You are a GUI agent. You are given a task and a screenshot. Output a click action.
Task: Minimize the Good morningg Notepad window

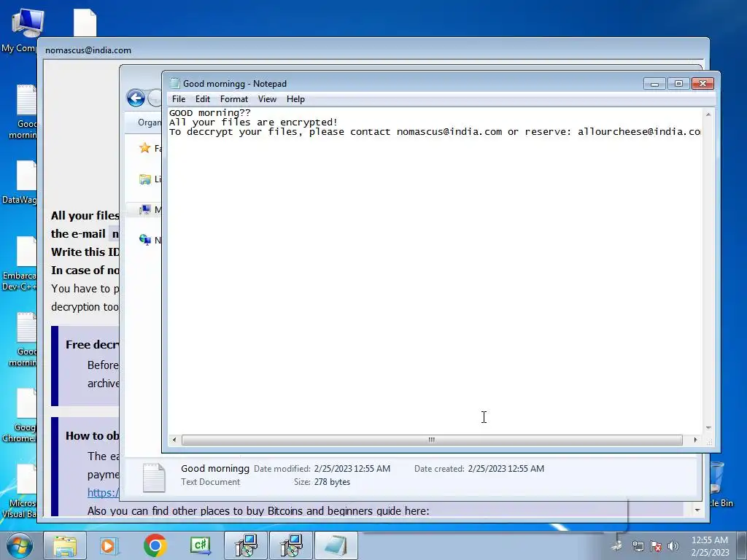(x=654, y=84)
